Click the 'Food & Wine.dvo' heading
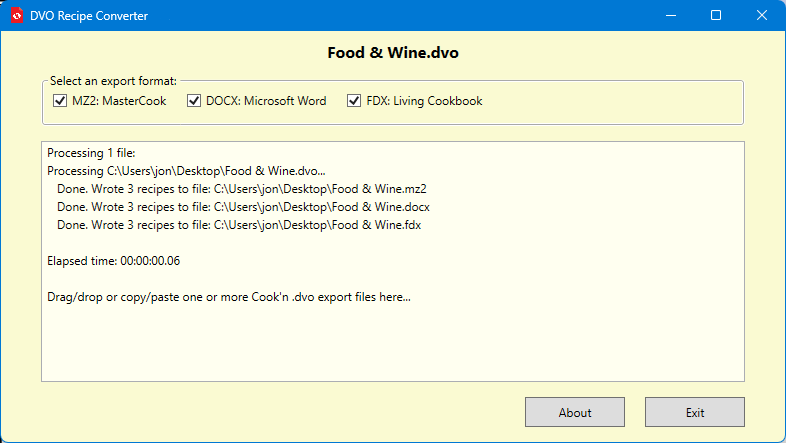Image resolution: width=786 pixels, height=443 pixels. coord(393,53)
